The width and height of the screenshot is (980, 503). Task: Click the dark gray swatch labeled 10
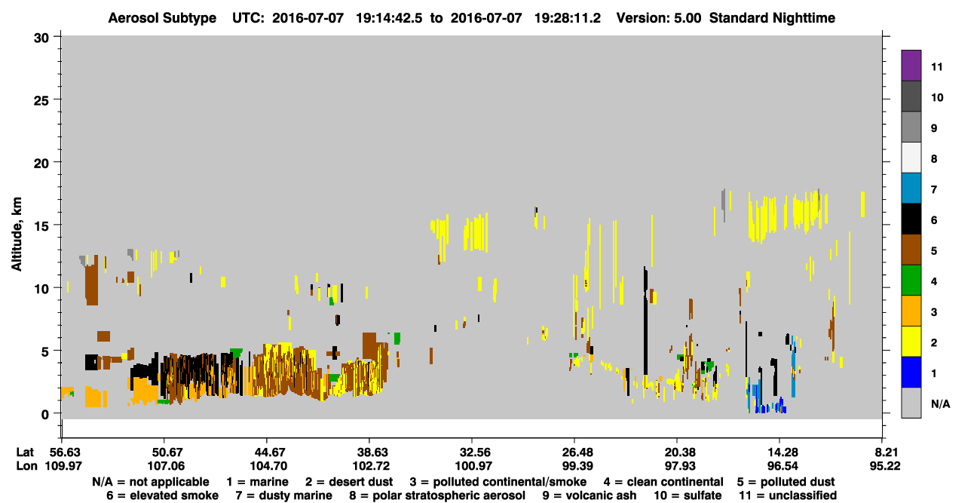(x=912, y=96)
